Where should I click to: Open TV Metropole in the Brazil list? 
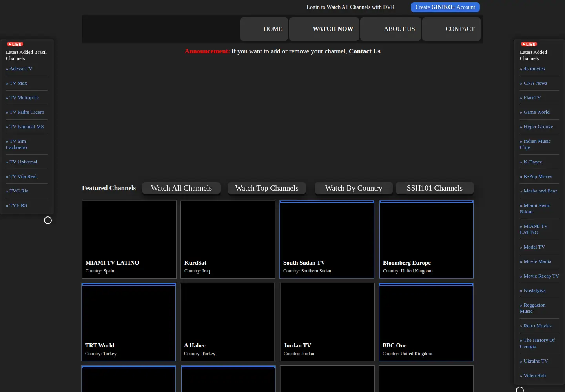point(22,98)
